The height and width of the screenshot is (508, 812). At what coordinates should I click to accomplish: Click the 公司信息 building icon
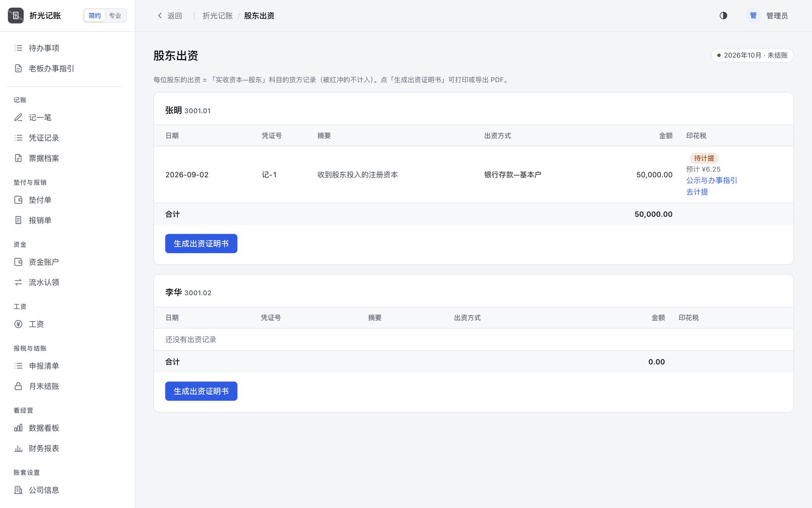pyautogui.click(x=19, y=490)
